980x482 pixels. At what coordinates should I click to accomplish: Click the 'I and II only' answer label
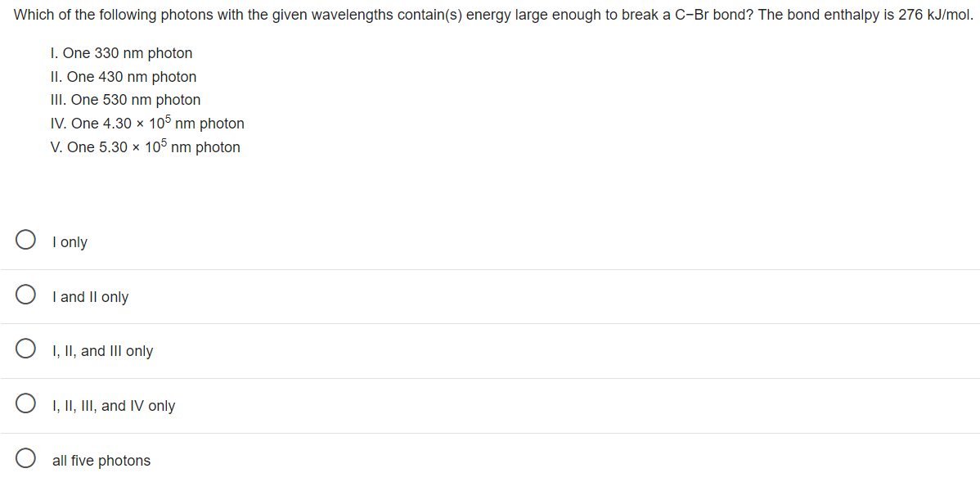coord(91,296)
